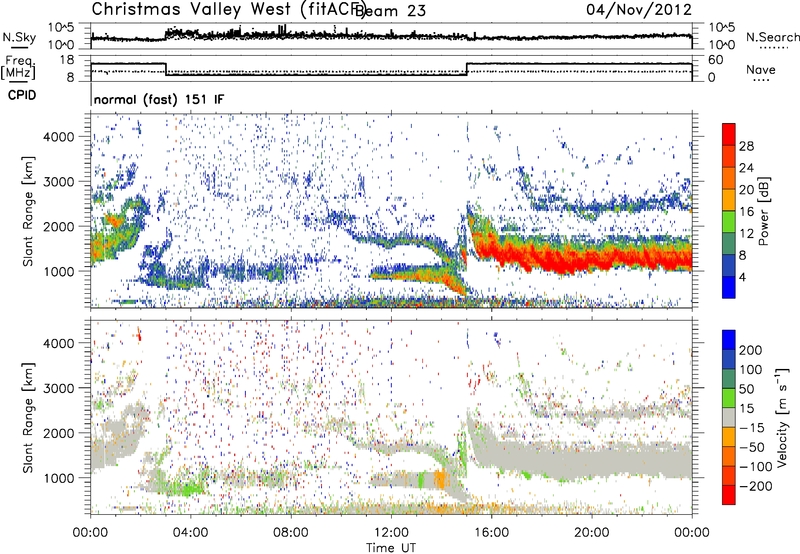Click the '04:00' time axis tick label
The image size is (800, 554).
191,533
